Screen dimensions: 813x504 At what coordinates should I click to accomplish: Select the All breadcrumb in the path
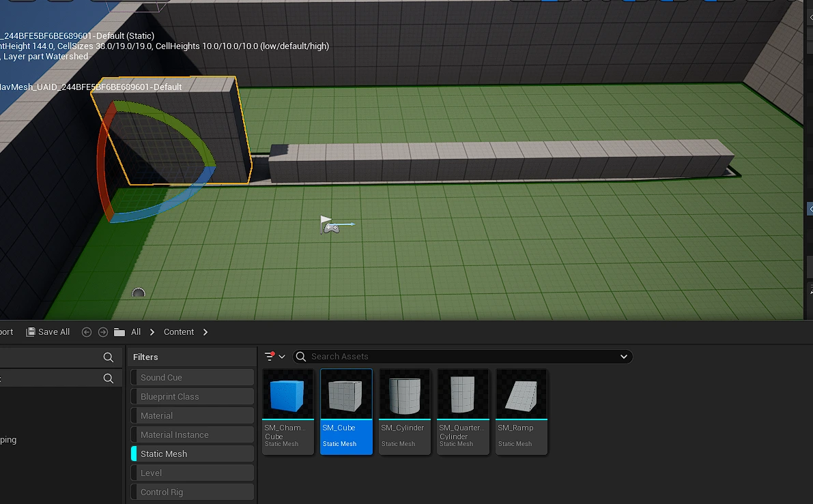pos(136,332)
